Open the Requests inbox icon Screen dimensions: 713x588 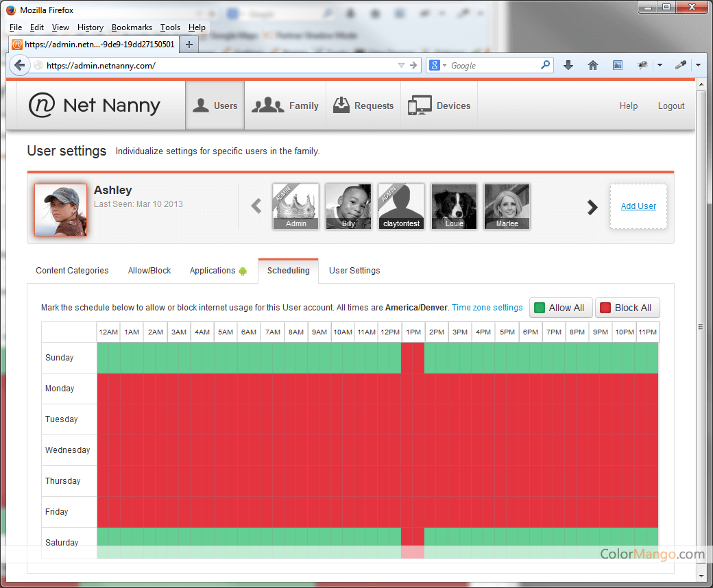341,106
